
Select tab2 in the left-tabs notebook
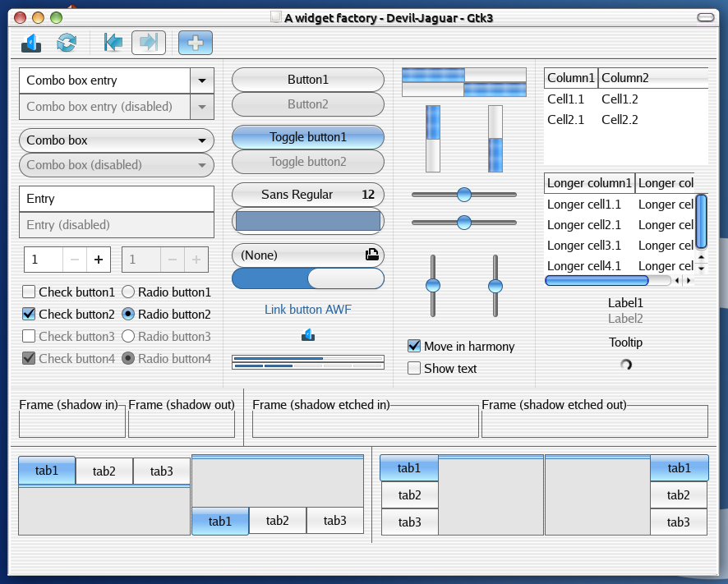coord(409,494)
